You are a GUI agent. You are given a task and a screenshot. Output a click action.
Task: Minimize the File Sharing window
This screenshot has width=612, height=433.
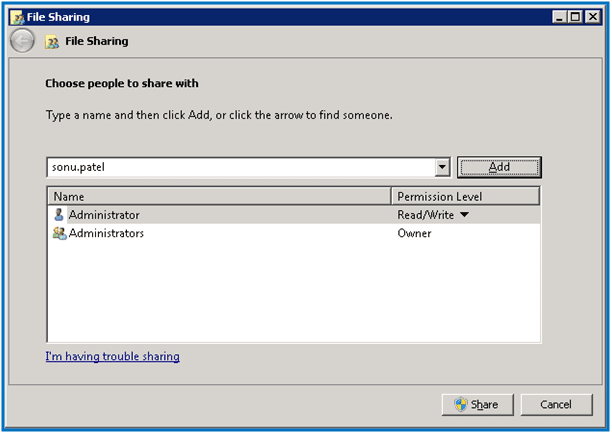pyautogui.click(x=561, y=17)
